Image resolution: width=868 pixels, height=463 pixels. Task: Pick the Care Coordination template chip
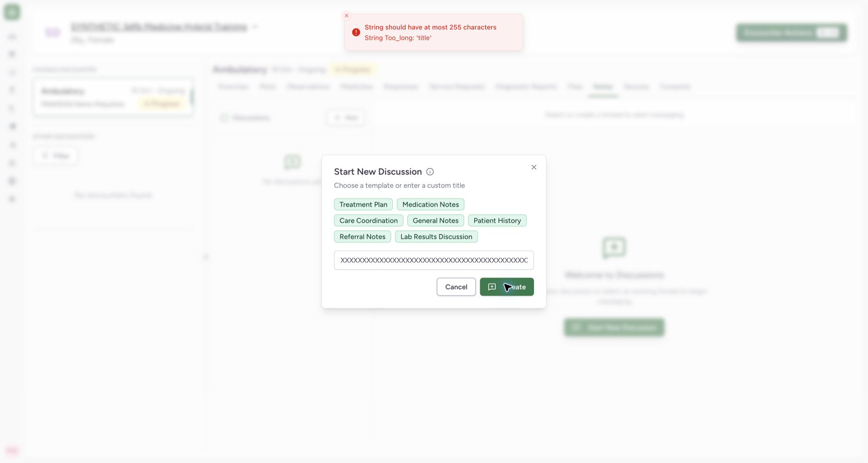(x=369, y=221)
